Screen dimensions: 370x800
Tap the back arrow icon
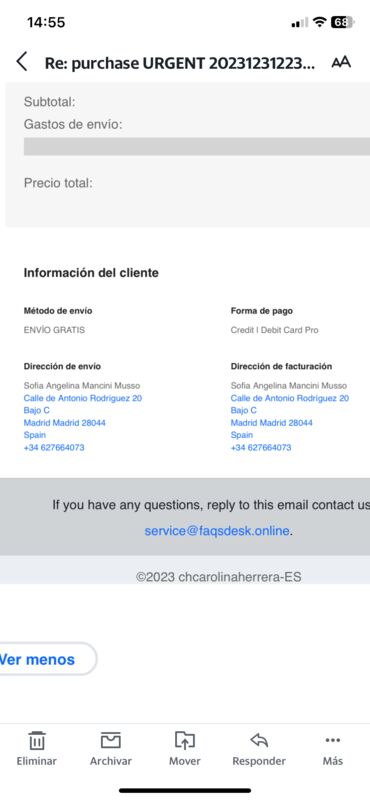[21, 62]
